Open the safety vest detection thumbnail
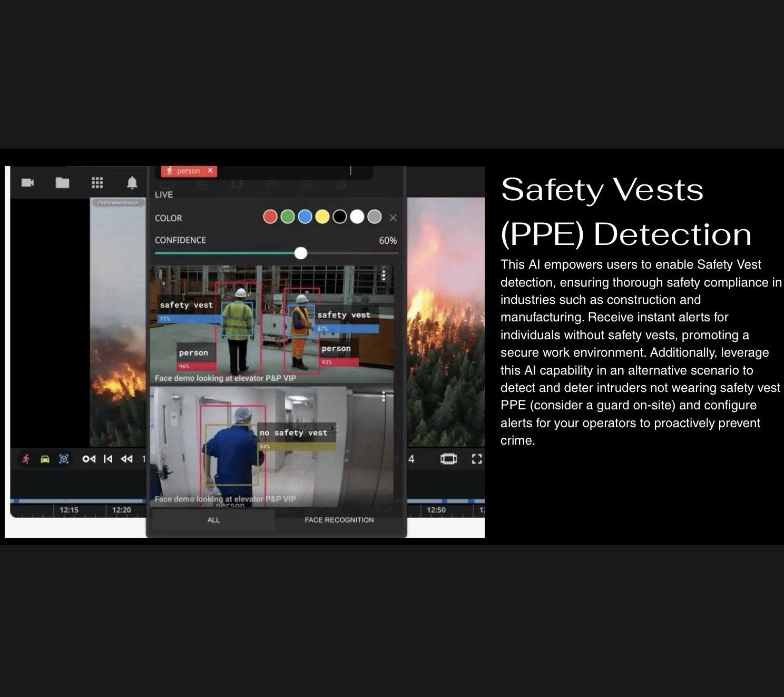Screen dimensions: 784x697 pyautogui.click(x=272, y=325)
